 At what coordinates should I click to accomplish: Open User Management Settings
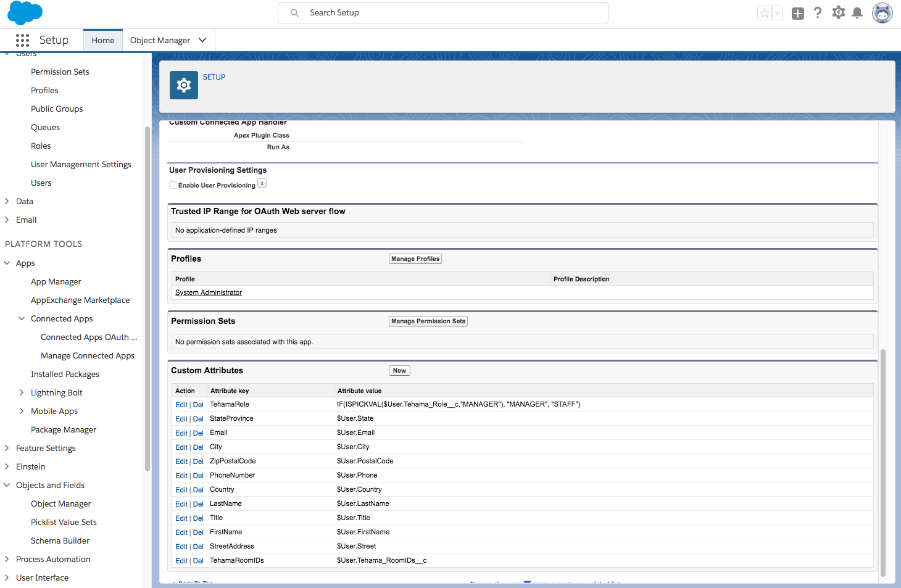pos(81,164)
